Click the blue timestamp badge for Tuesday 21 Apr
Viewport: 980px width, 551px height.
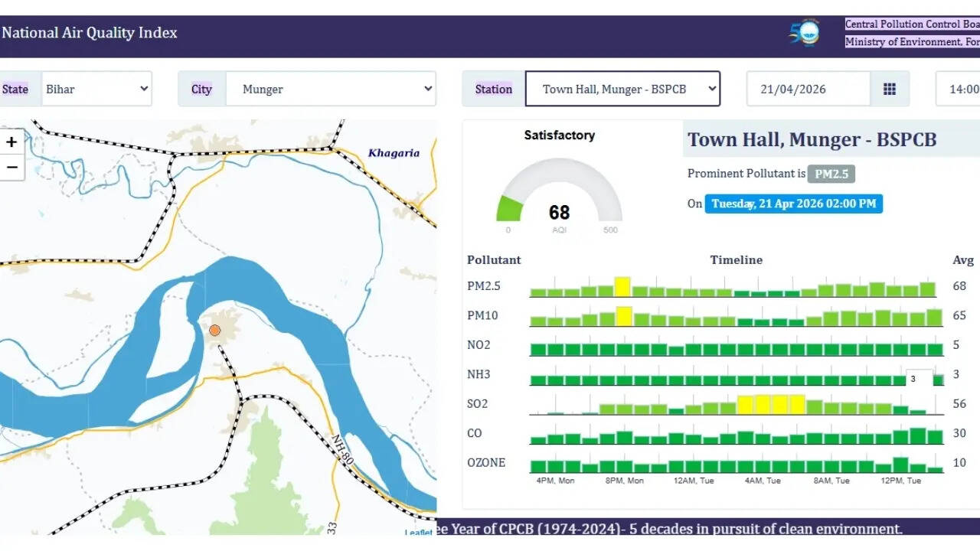pyautogui.click(x=794, y=204)
